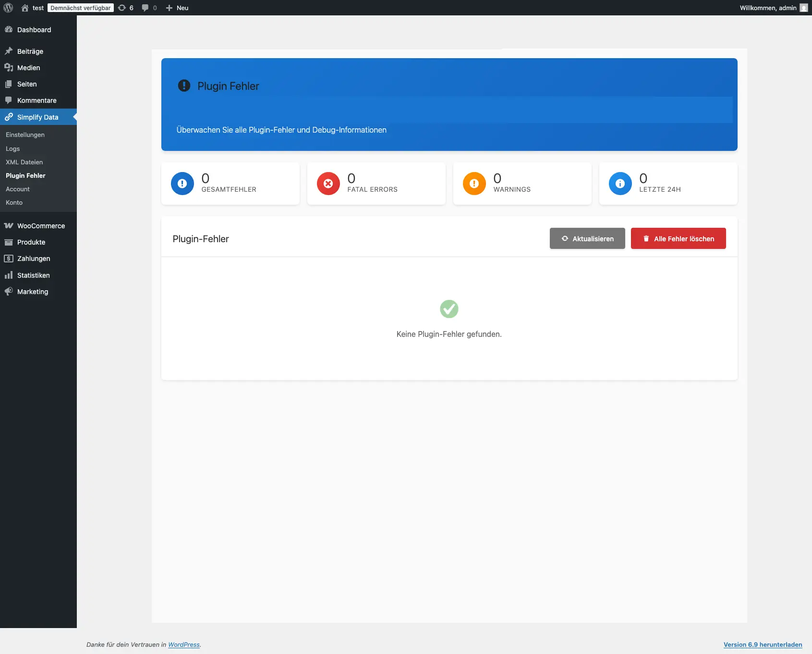Viewport: 812px width, 654px height.
Task: Click Version 6.9 herunterladen link
Action: [763, 644]
